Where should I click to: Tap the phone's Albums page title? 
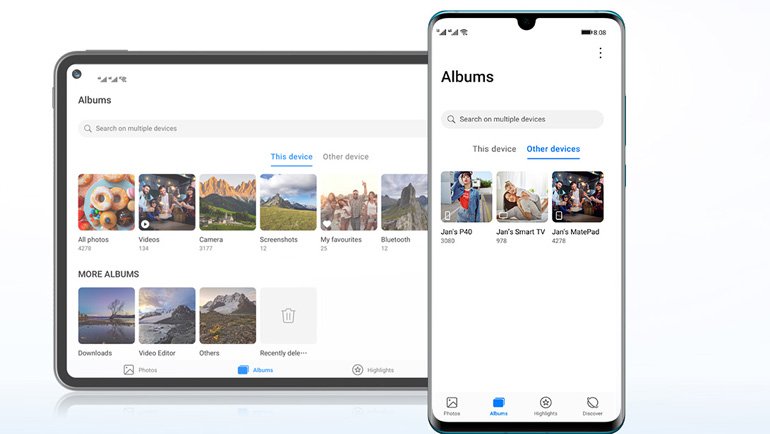coord(467,77)
